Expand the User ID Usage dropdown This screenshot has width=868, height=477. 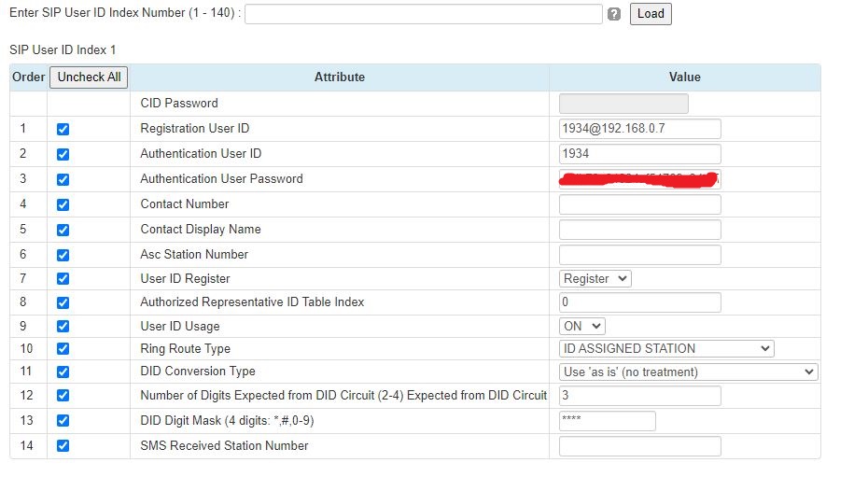pyautogui.click(x=582, y=326)
